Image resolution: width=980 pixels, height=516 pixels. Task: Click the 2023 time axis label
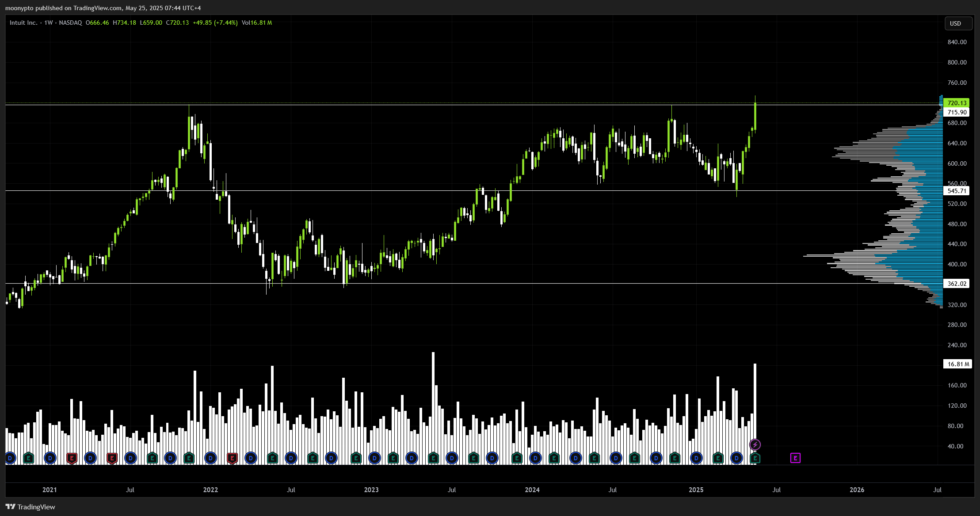click(371, 489)
